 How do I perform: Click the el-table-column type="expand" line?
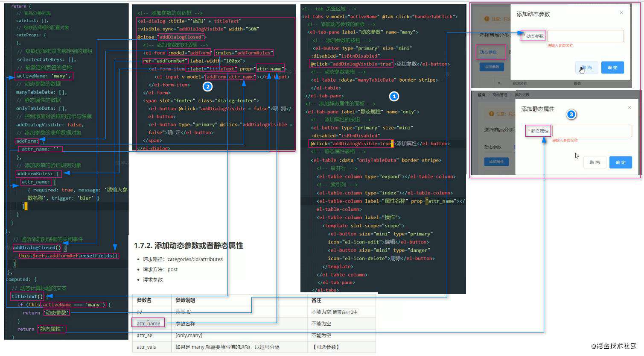pyautogui.click(x=386, y=177)
